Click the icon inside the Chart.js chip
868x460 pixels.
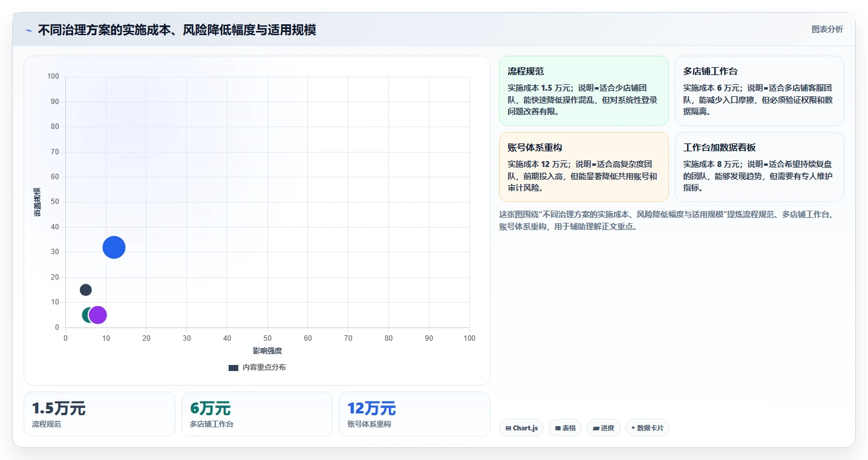(x=509, y=428)
